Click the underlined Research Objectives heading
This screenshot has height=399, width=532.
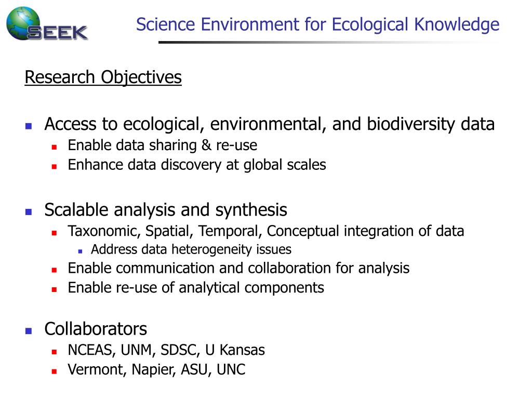point(103,77)
